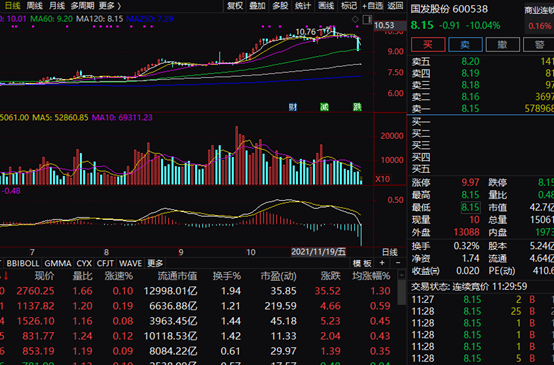Add stock to watchlist with +自选

pos(373,6)
